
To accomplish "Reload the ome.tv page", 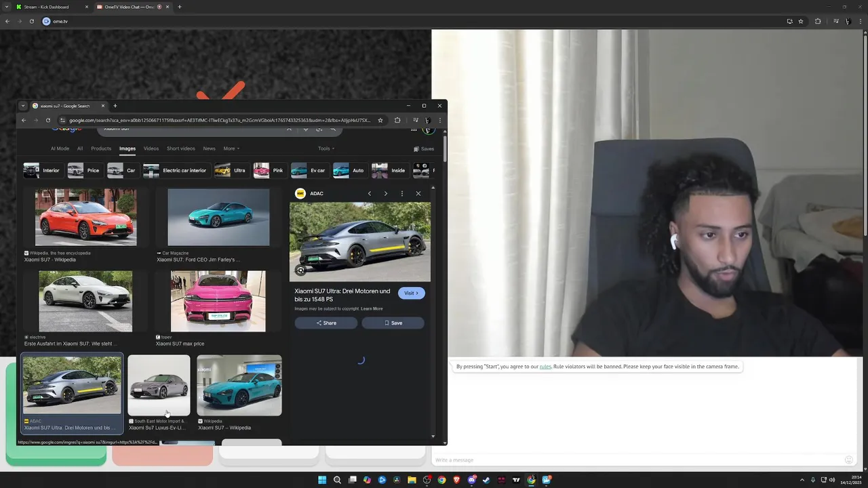I will (x=31, y=21).
